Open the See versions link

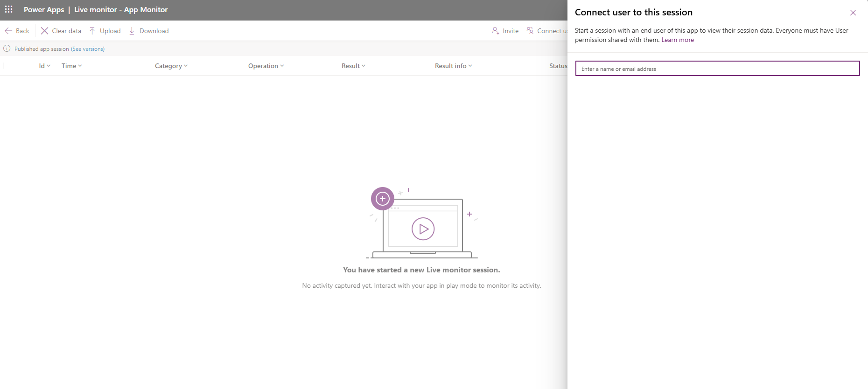coord(88,49)
